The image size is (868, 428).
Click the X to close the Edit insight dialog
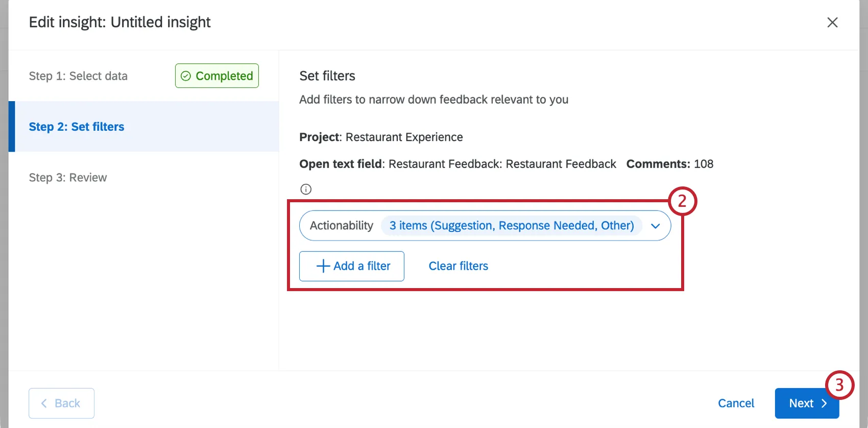[x=832, y=22]
